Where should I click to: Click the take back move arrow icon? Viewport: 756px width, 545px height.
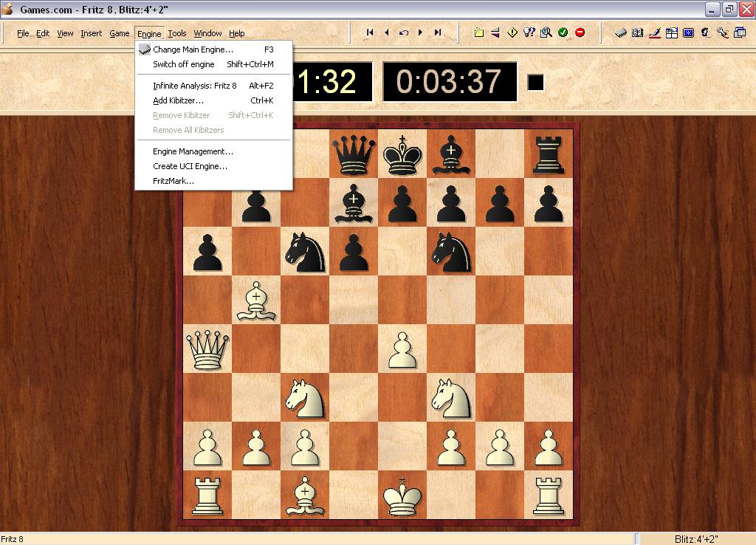404,32
